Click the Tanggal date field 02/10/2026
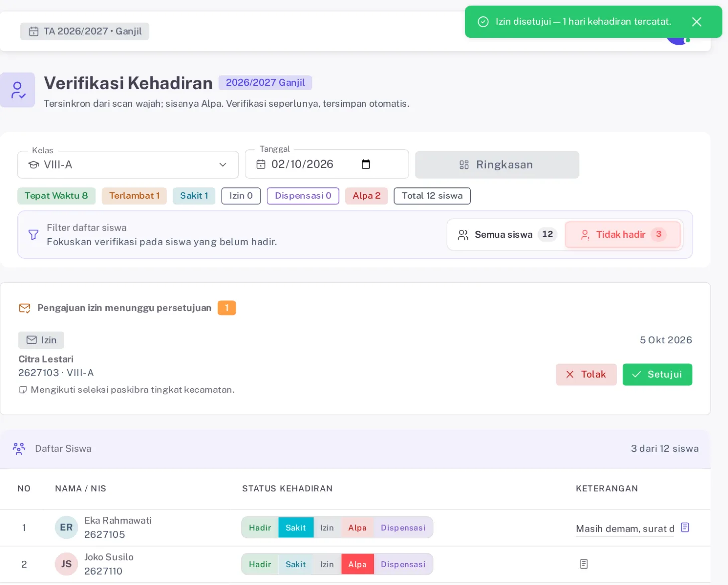 pos(327,164)
